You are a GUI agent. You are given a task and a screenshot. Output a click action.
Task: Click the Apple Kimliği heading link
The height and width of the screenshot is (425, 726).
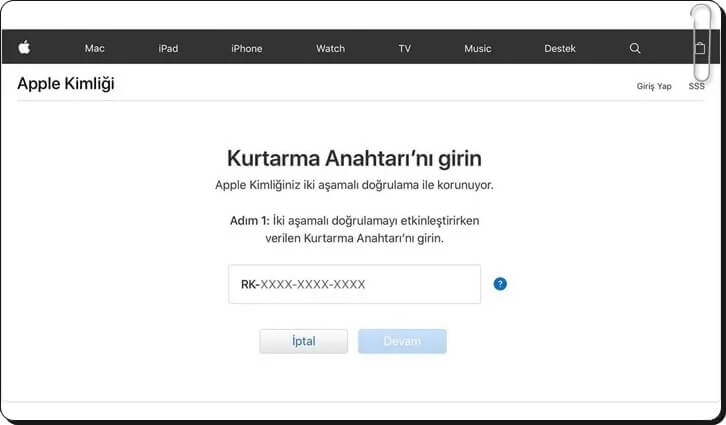point(66,84)
